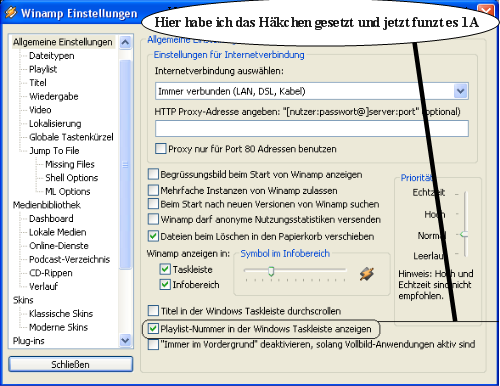Uncheck Dateien in den Papierkorb verschieben
This screenshot has height=386, width=500.
point(153,236)
